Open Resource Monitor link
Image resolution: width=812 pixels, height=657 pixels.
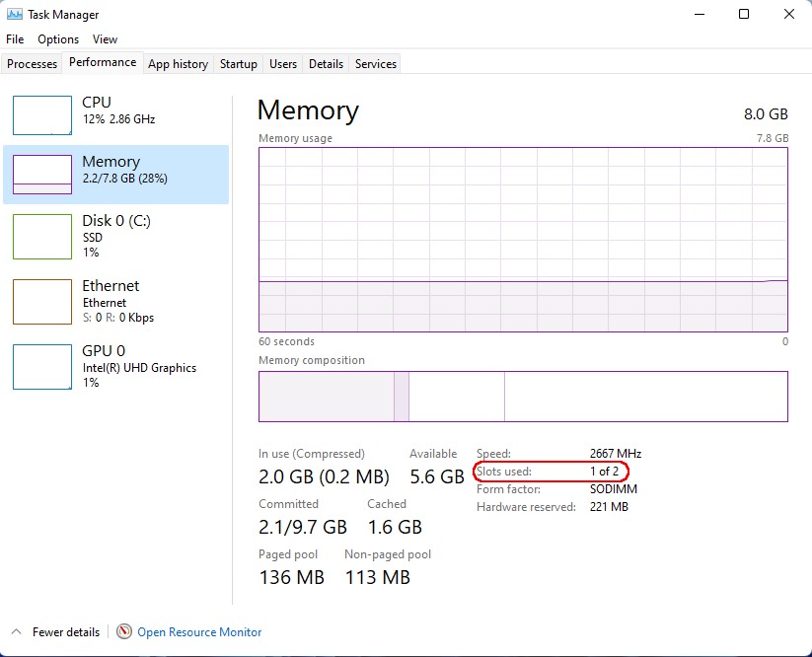199,632
